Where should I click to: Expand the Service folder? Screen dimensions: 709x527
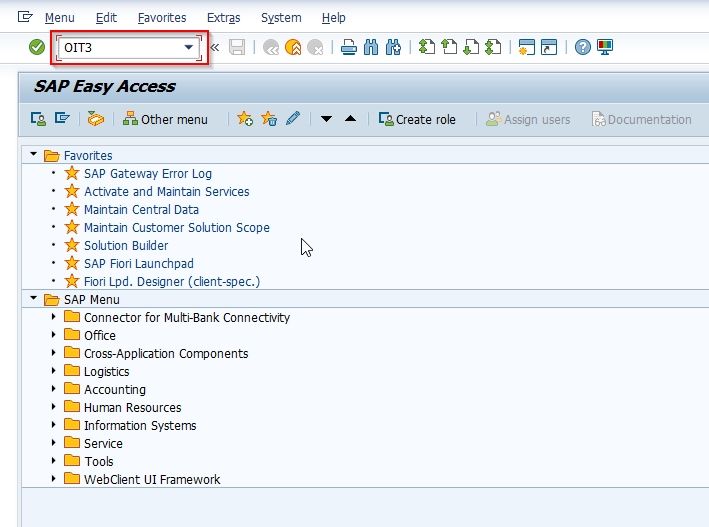53,443
